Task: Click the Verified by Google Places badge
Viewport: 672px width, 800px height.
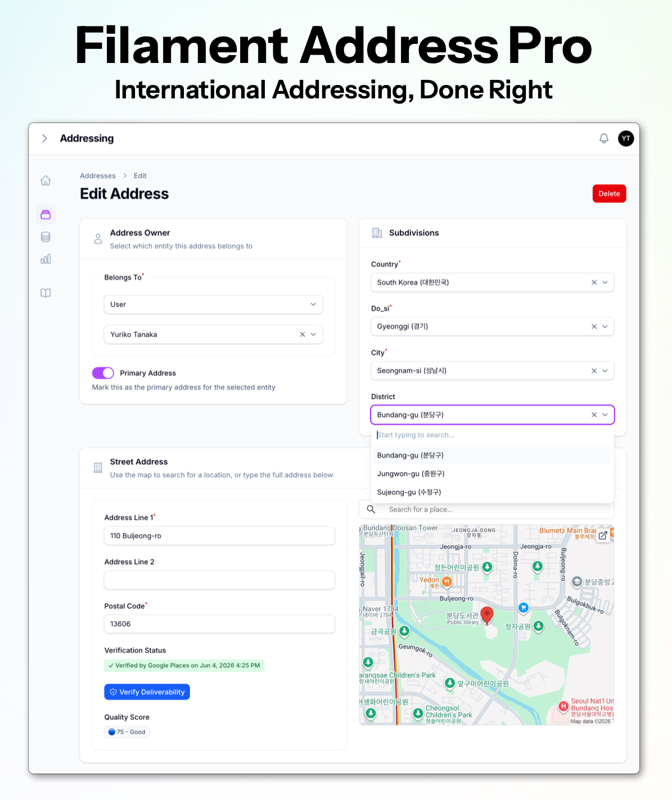Action: click(x=184, y=666)
